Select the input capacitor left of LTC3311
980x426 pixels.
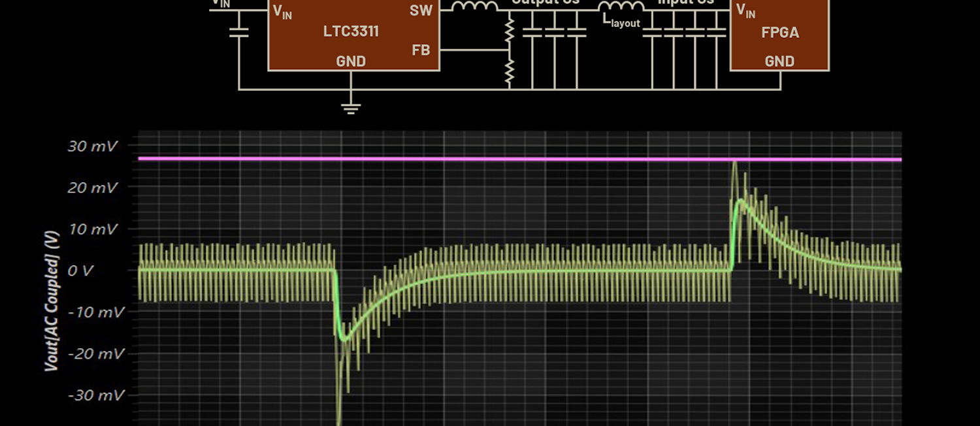point(239,31)
